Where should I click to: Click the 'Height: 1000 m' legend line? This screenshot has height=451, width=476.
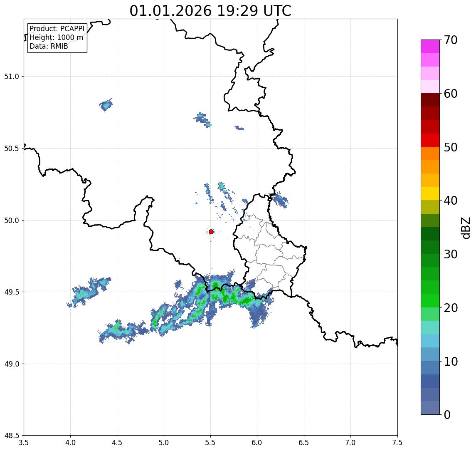point(56,37)
